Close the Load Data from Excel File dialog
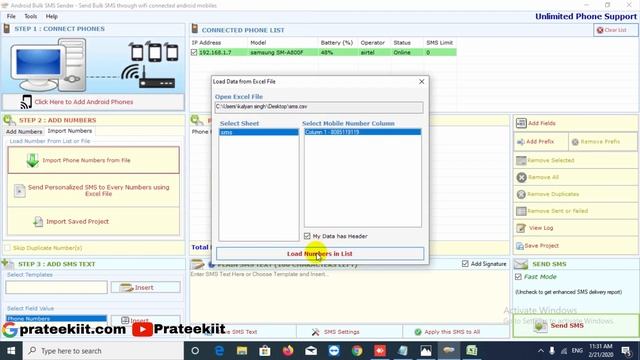Viewport: 640px width, 360px height. click(x=422, y=82)
